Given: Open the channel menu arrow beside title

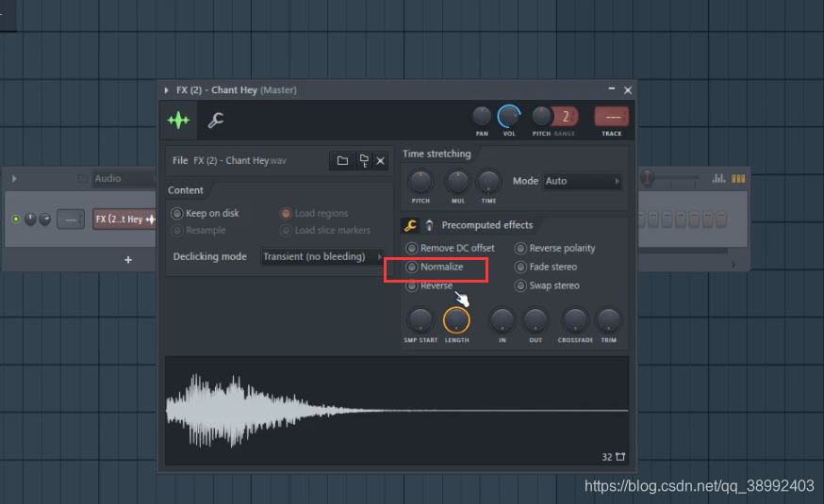Looking at the screenshot, I should [x=167, y=90].
